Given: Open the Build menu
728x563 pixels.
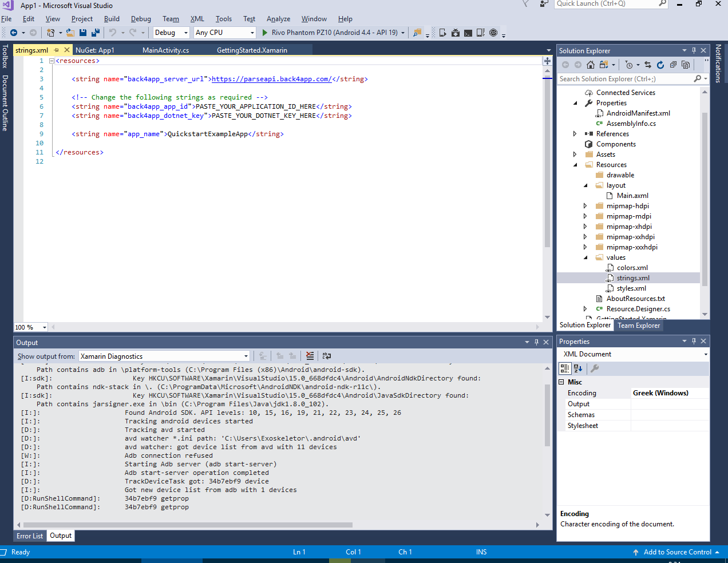Looking at the screenshot, I should (x=112, y=19).
